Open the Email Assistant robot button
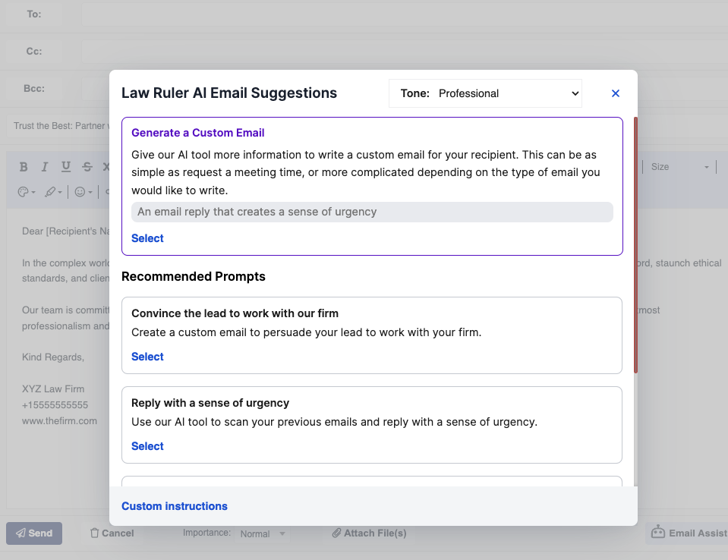 686,533
